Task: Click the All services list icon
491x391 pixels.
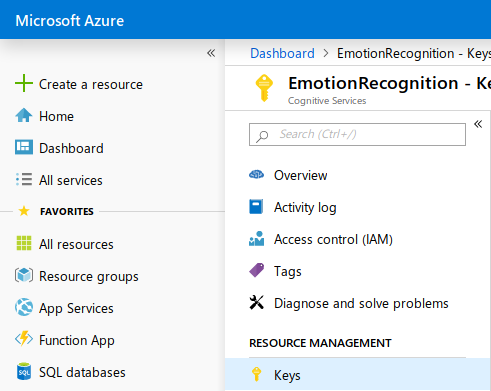Action: pos(24,179)
